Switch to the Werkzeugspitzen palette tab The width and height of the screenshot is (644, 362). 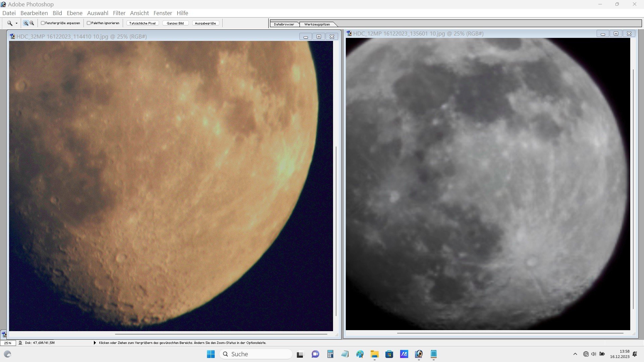click(317, 24)
